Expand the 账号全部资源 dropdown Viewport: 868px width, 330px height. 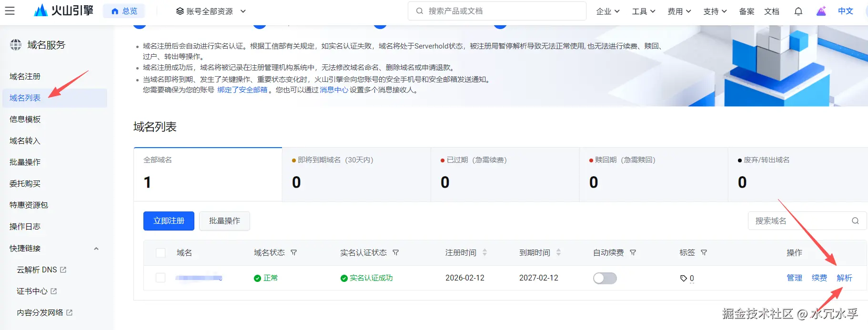[211, 11]
